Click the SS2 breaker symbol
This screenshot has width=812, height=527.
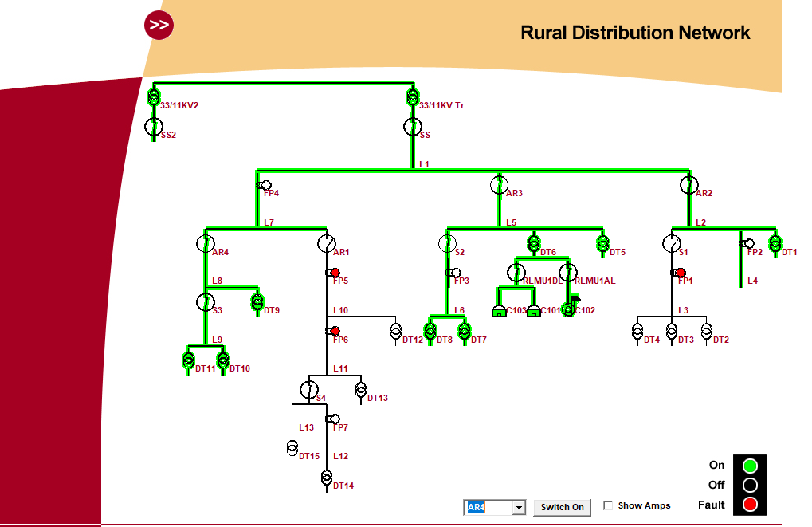tap(153, 127)
